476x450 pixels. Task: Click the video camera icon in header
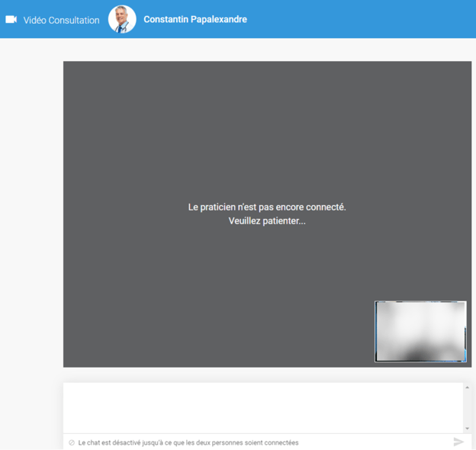pyautogui.click(x=11, y=20)
